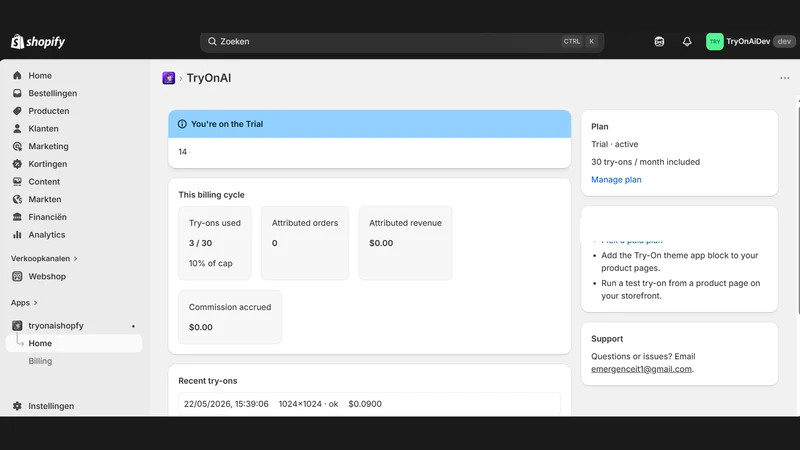Viewport: 800px width, 450px height.
Task: Click the Support heading
Action: [607, 339]
